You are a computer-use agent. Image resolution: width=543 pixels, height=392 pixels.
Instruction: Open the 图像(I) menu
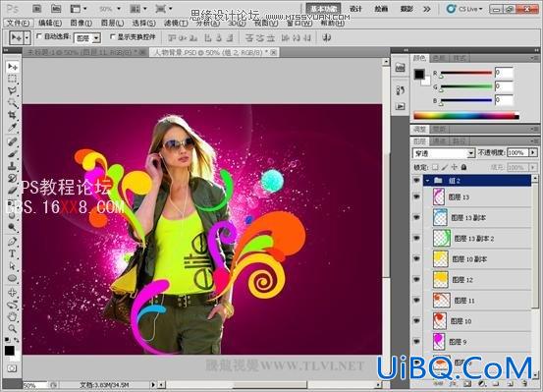(81, 23)
